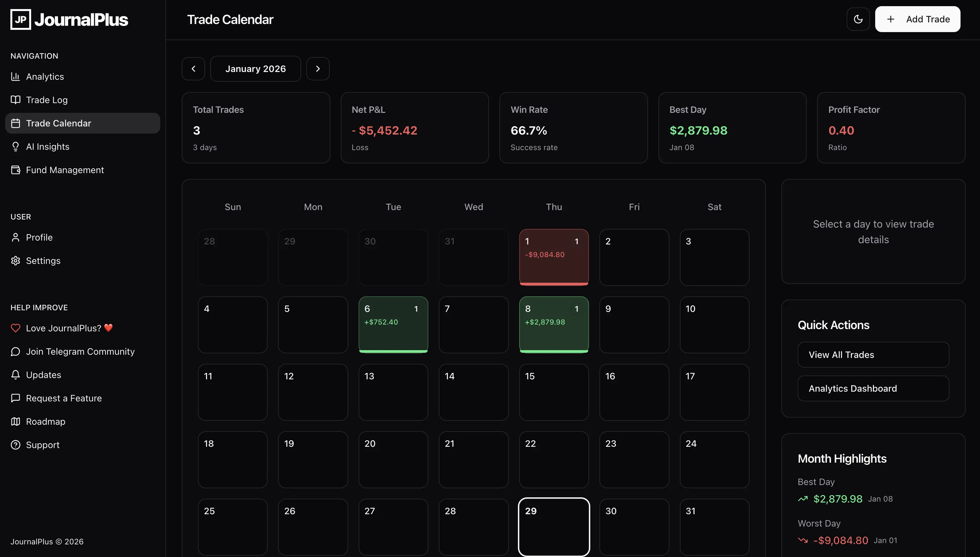This screenshot has height=557, width=980.
Task: Click the Roadmap map icon
Action: tap(15, 421)
